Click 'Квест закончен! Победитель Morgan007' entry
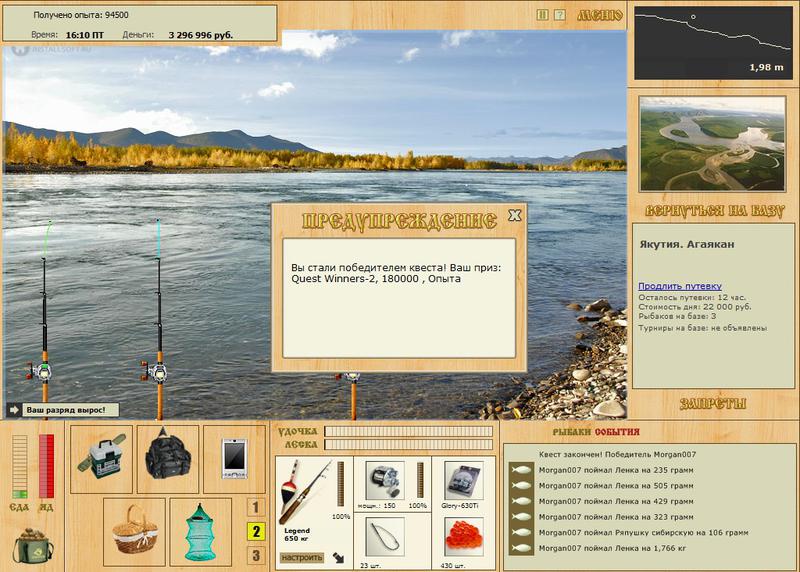This screenshot has height=572, width=800. click(x=617, y=454)
